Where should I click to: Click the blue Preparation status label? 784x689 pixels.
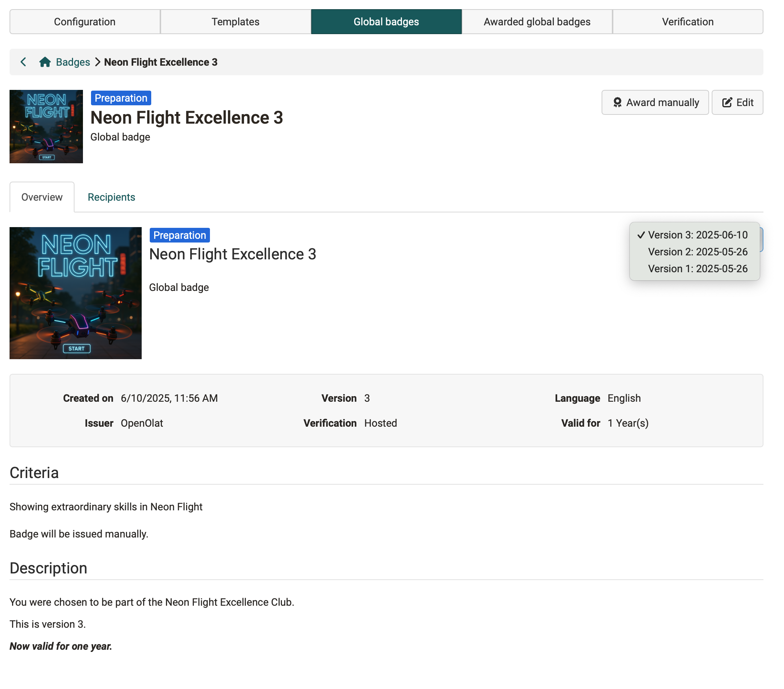coord(121,98)
